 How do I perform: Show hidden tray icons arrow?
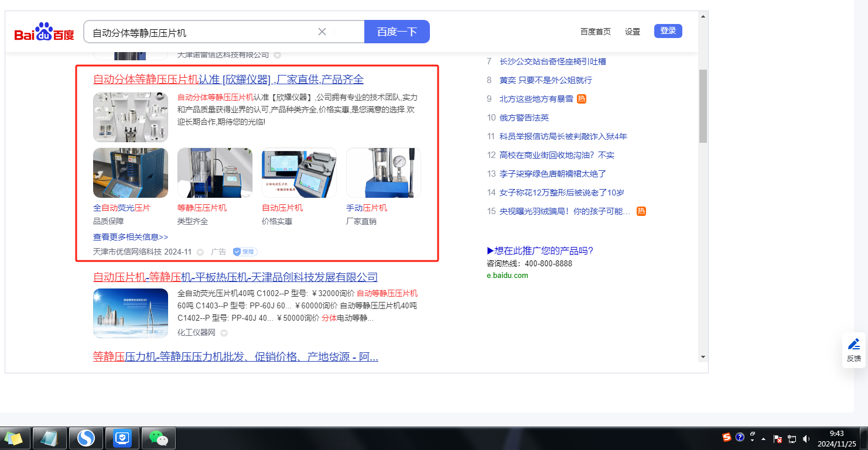[763, 439]
